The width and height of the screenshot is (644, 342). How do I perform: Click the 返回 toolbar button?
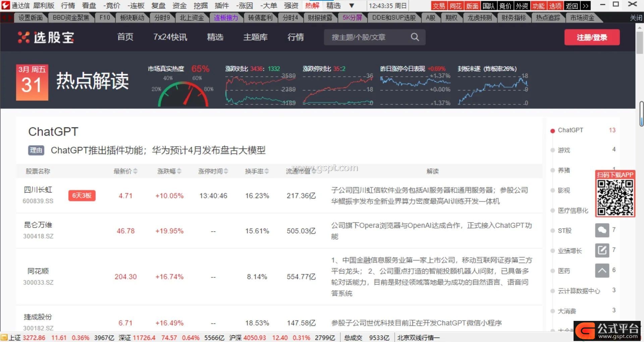pos(572,6)
